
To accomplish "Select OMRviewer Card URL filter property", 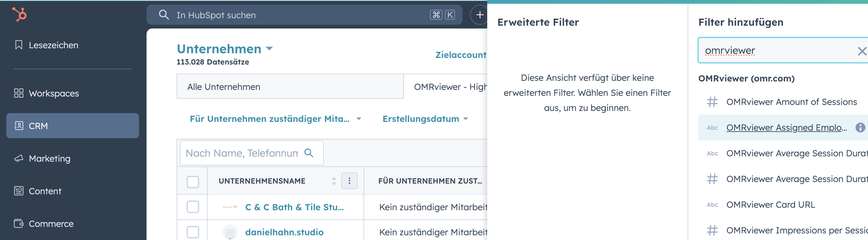I will (770, 205).
